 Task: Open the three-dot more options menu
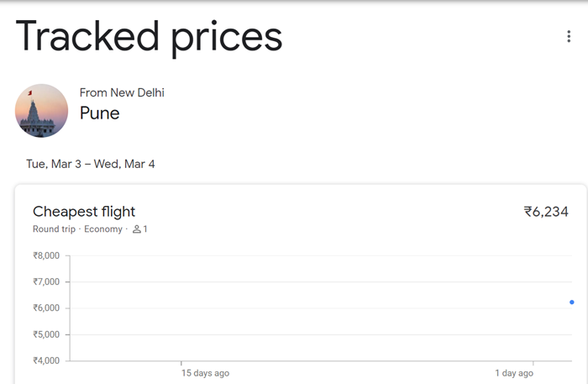570,36
